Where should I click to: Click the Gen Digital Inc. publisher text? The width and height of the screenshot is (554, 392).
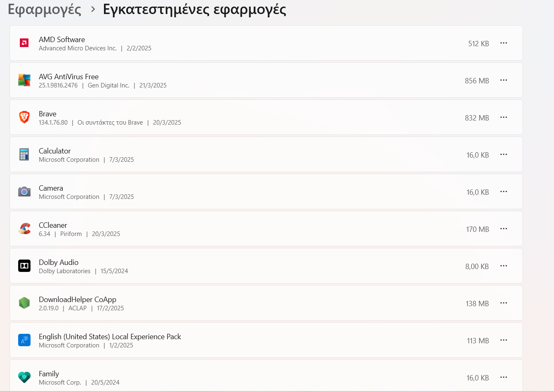[x=108, y=85]
